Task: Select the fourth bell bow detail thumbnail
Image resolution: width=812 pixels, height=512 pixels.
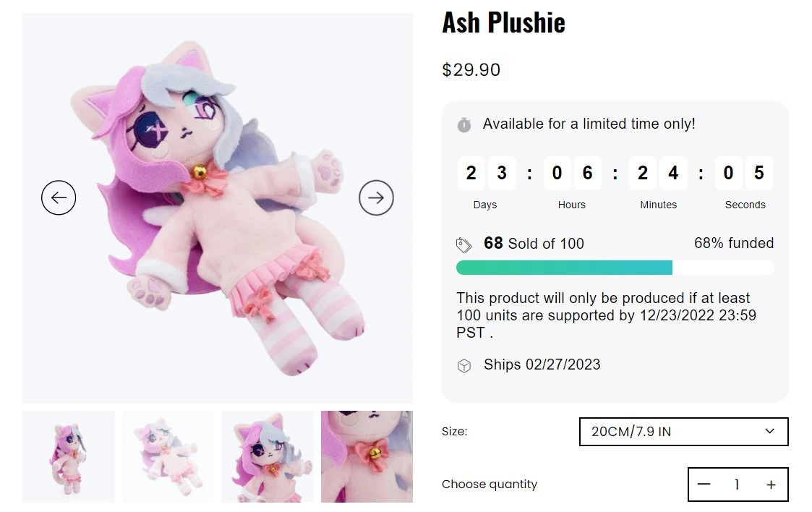Action: click(x=367, y=456)
